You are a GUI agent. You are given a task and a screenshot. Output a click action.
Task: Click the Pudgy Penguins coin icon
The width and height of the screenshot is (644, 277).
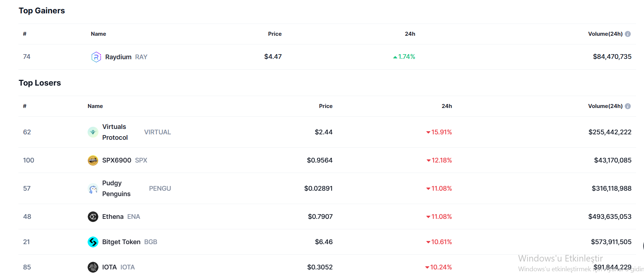tap(93, 189)
